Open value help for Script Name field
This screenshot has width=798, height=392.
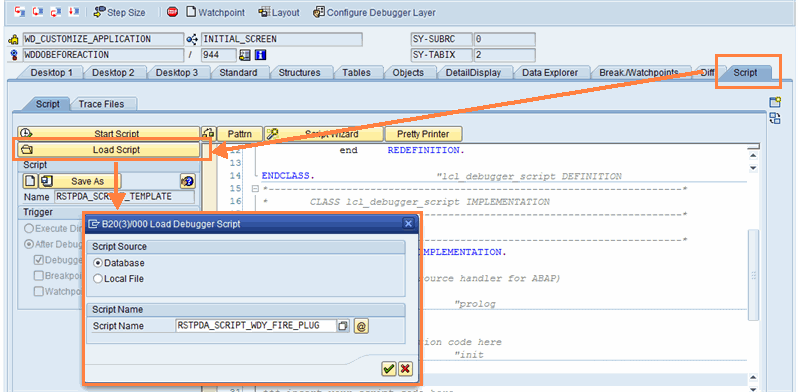344,326
